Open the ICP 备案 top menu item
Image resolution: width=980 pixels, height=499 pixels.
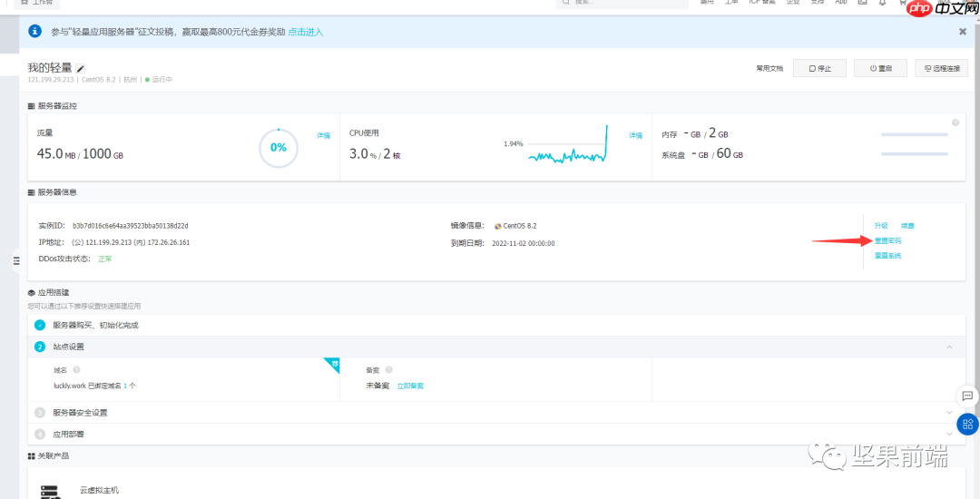point(762,3)
